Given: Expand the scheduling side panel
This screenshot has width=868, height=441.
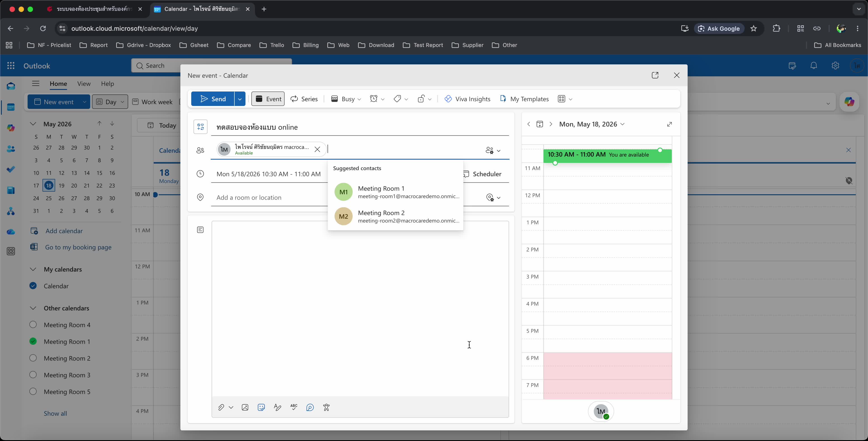Looking at the screenshot, I should (670, 124).
